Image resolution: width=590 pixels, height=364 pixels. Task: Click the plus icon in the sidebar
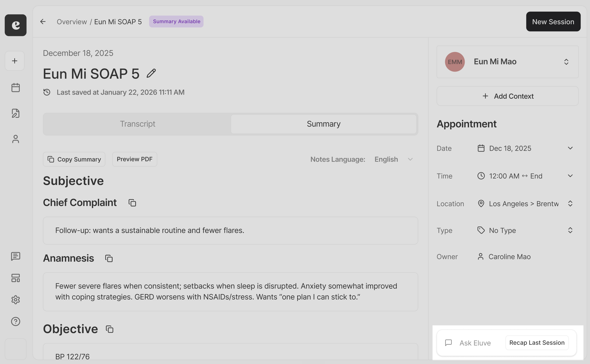pos(15,61)
